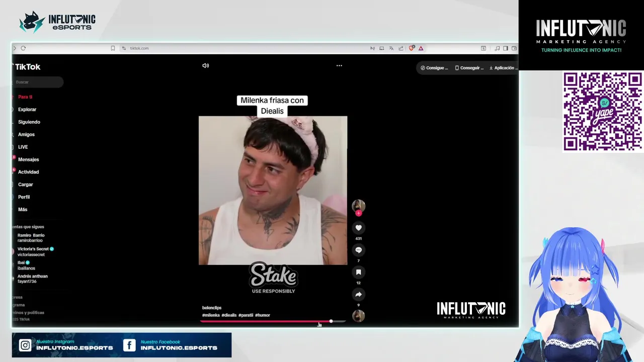Click the #paratii hashtag

coord(246,315)
